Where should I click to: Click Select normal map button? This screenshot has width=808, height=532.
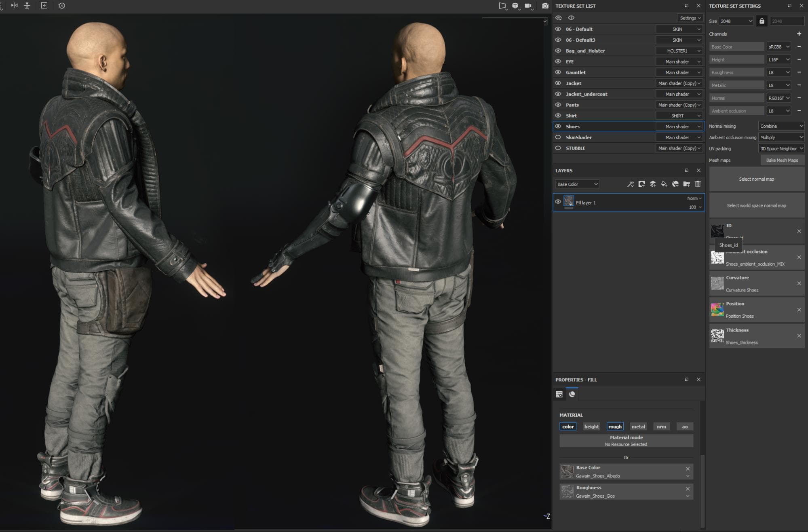(x=756, y=179)
